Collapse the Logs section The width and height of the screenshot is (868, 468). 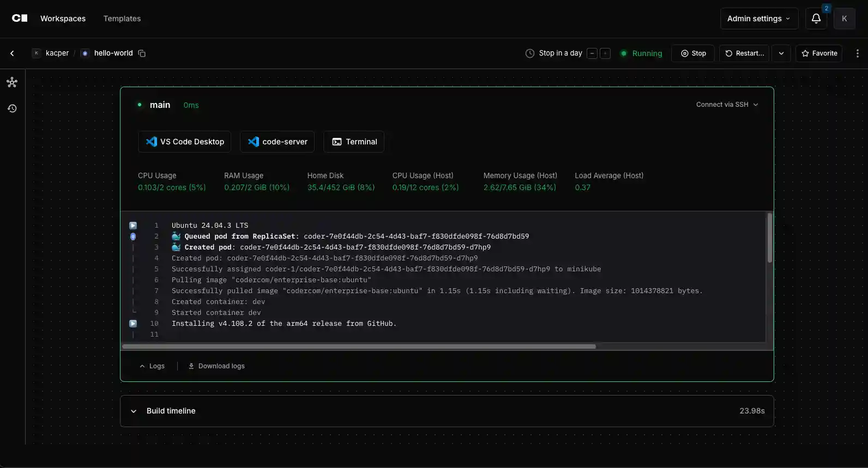pos(152,366)
